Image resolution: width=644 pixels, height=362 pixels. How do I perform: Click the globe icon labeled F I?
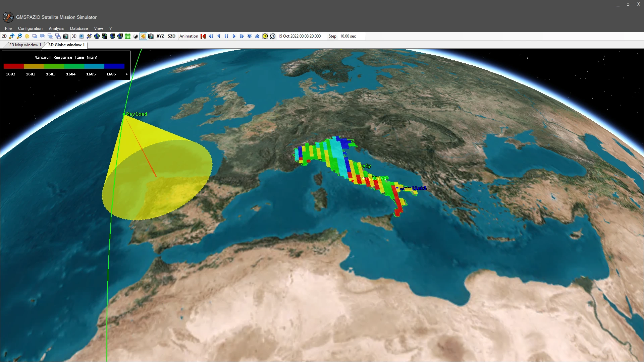pyautogui.click(x=105, y=36)
